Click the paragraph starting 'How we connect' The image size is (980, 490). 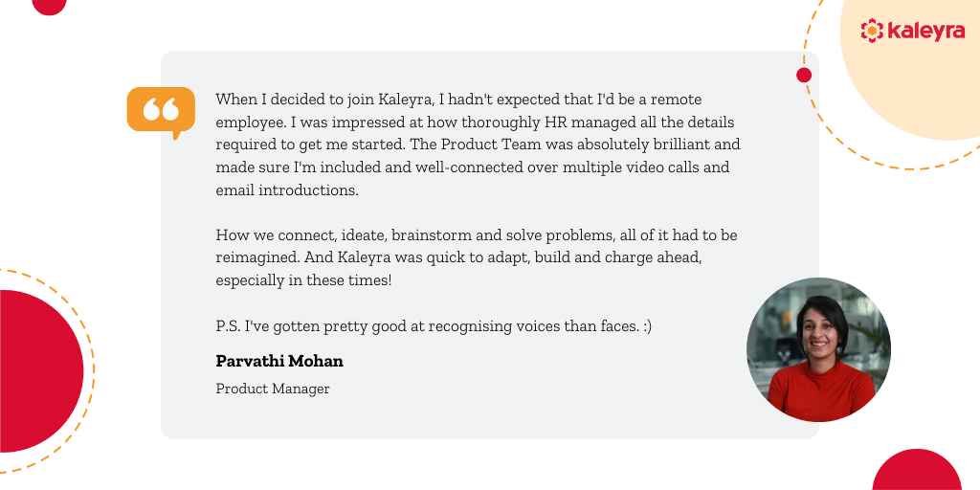pyautogui.click(x=477, y=257)
